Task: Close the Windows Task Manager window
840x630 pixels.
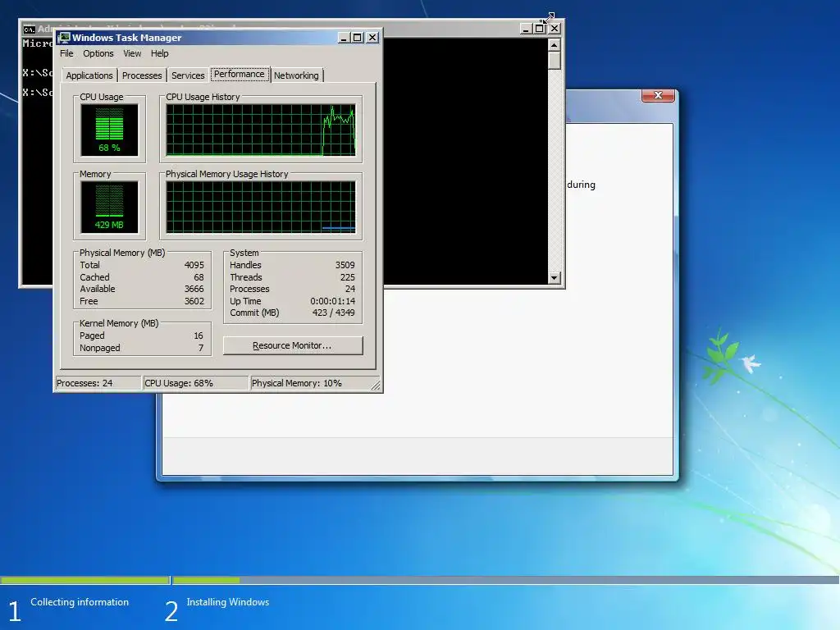Action: (372, 38)
